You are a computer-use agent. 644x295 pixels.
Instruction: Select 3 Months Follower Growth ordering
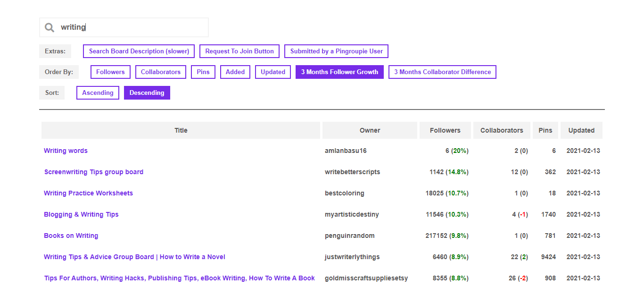tap(339, 72)
